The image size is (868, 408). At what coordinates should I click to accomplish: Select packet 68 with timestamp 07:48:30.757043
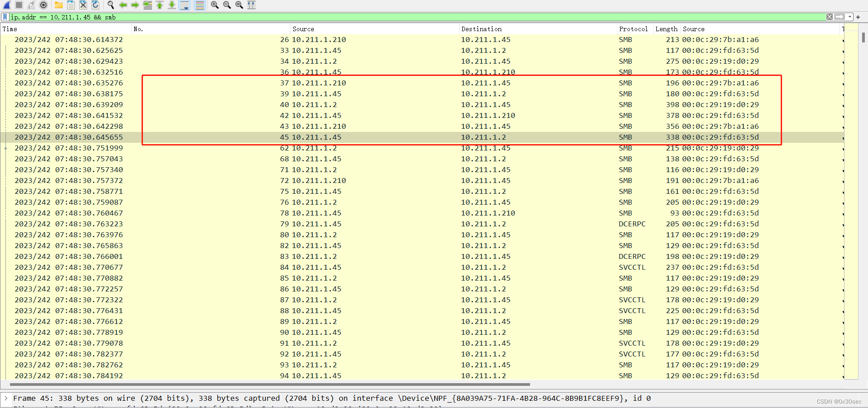[422, 159]
